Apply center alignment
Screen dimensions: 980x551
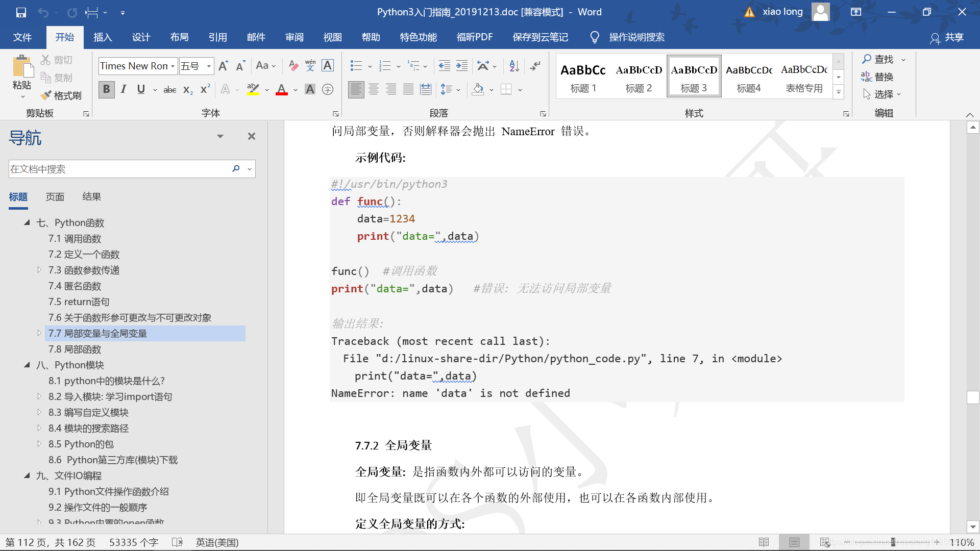[374, 89]
